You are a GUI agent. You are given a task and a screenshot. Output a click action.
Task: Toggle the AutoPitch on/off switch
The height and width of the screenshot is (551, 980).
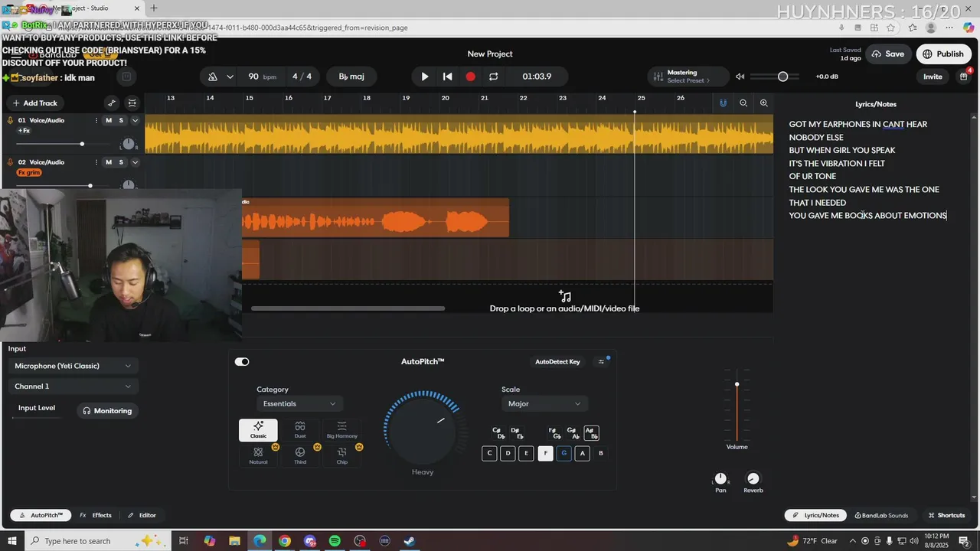click(x=242, y=362)
